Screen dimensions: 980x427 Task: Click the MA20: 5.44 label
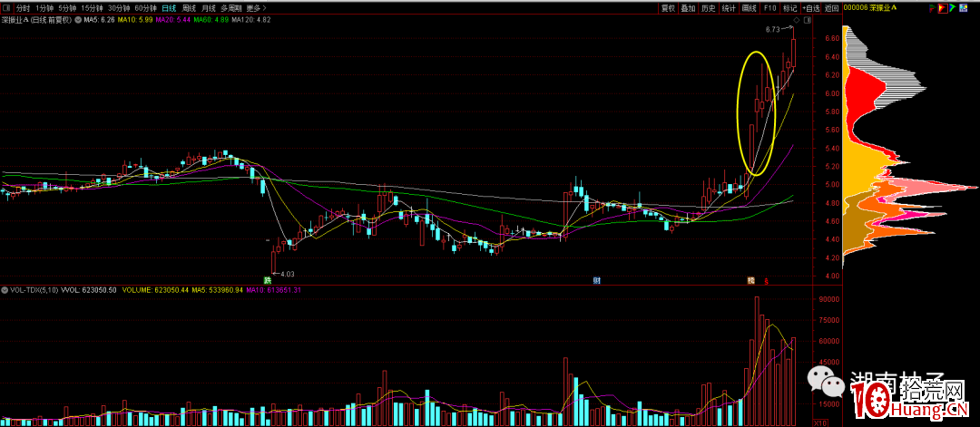173,20
